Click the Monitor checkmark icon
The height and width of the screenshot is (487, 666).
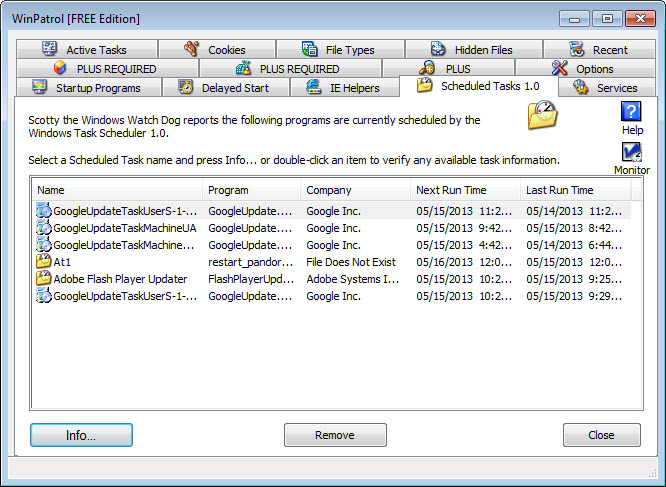632,152
